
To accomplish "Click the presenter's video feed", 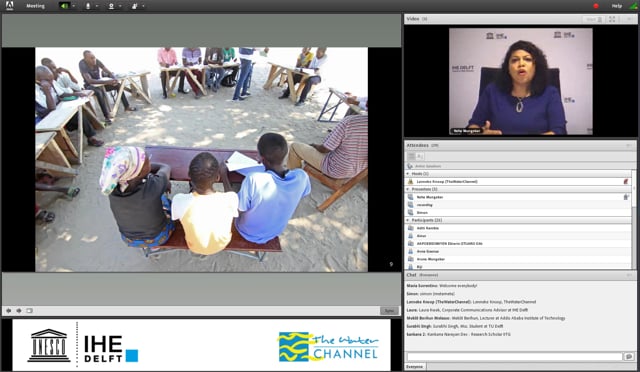I will pyautogui.click(x=520, y=81).
